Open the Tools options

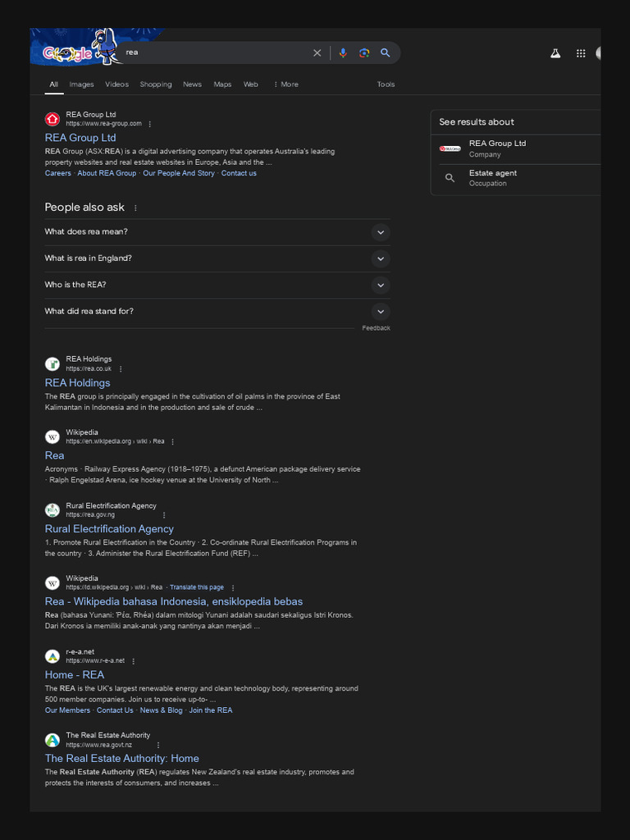click(386, 84)
